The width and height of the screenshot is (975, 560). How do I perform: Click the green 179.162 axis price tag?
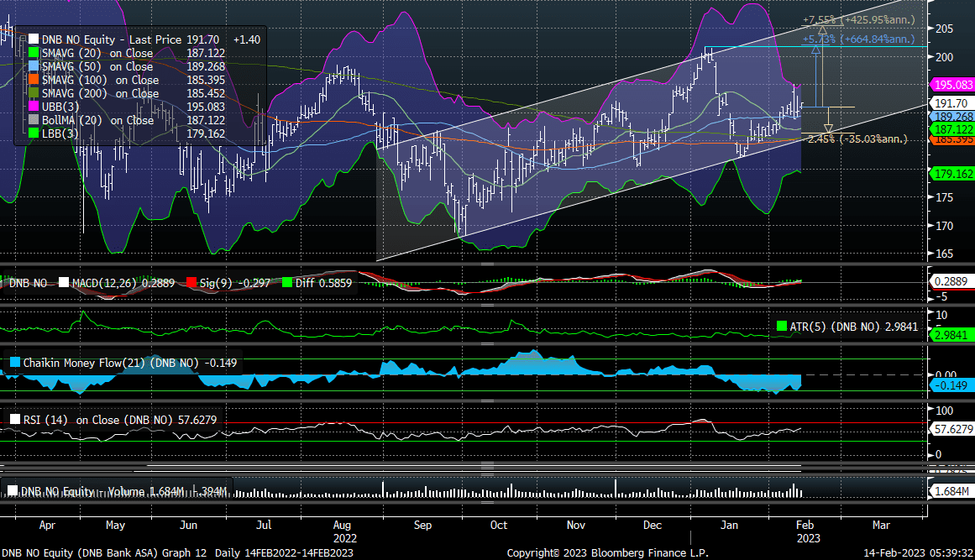952,174
